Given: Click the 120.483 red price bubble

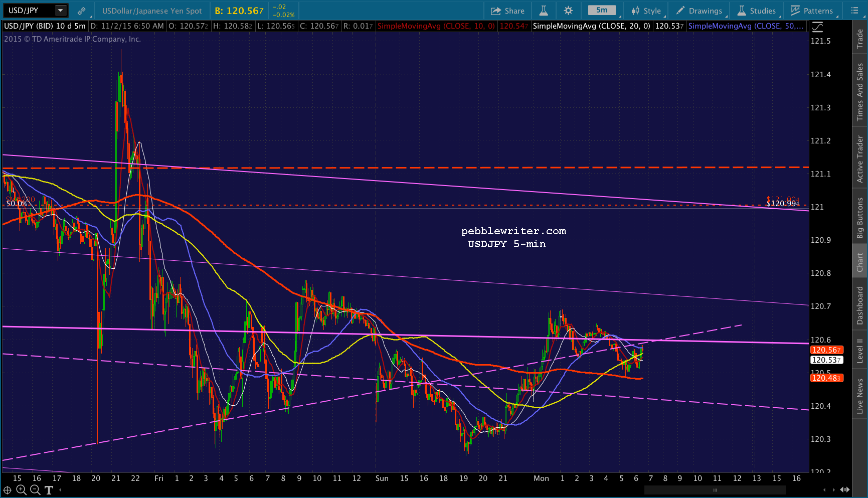Looking at the screenshot, I should click(826, 378).
